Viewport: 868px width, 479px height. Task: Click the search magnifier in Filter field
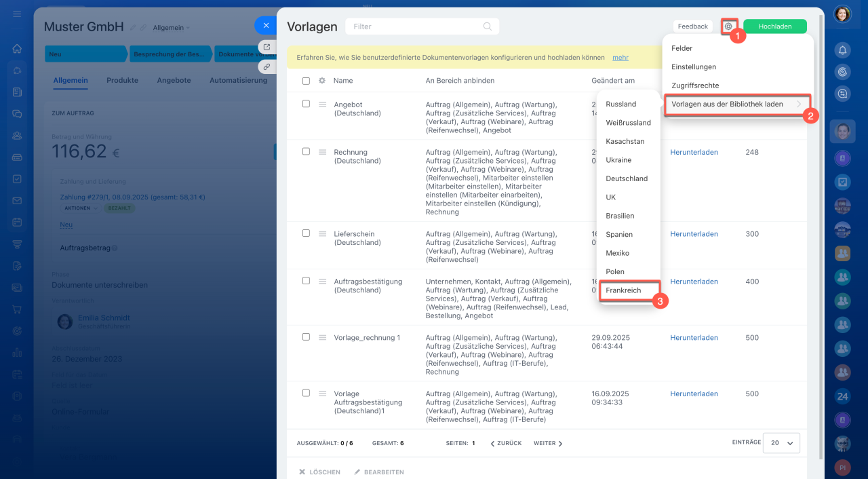(x=487, y=26)
